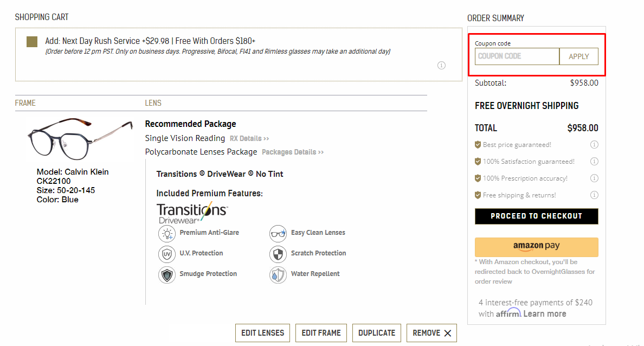Click the SHOPPING CART heading
The height and width of the screenshot is (346, 644).
pos(42,17)
